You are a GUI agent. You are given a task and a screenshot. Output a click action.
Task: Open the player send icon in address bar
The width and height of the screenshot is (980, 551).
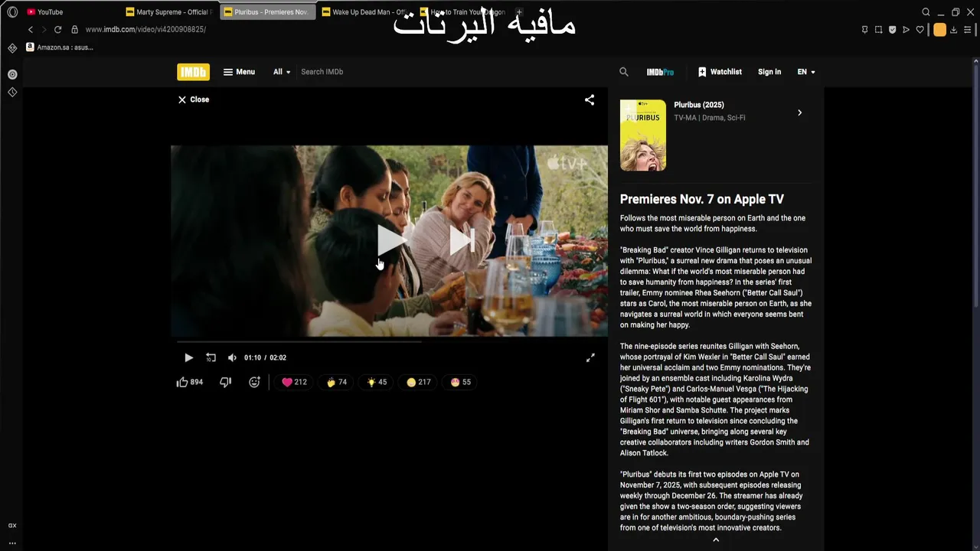pos(906,30)
